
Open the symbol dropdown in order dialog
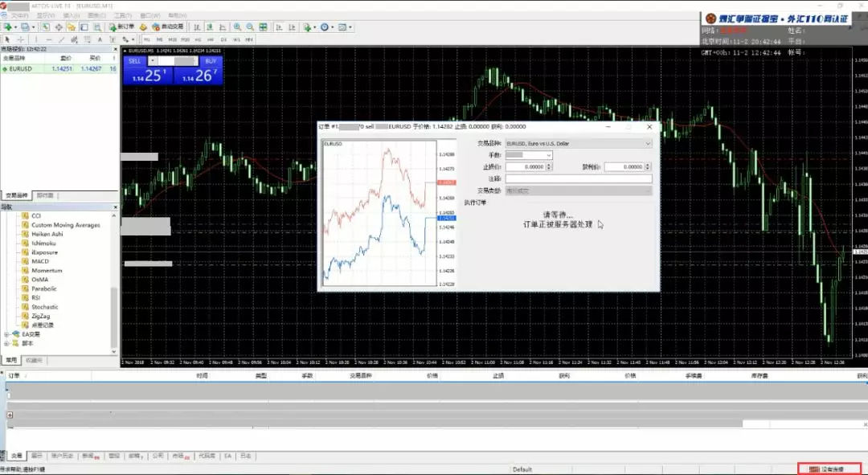(x=648, y=143)
